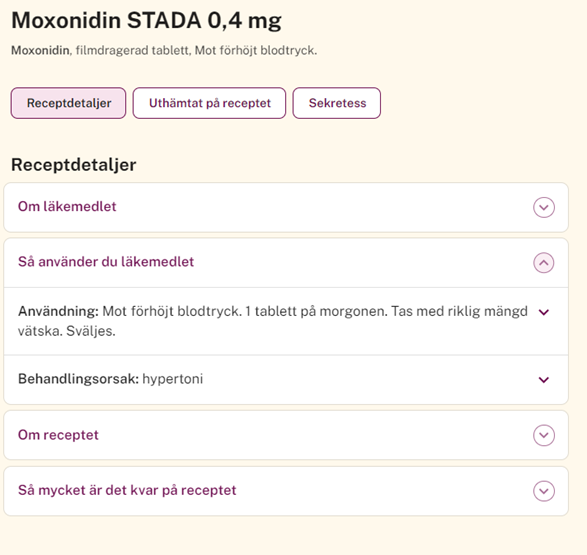Click the Så använder du läkemedlet heading

(106, 262)
